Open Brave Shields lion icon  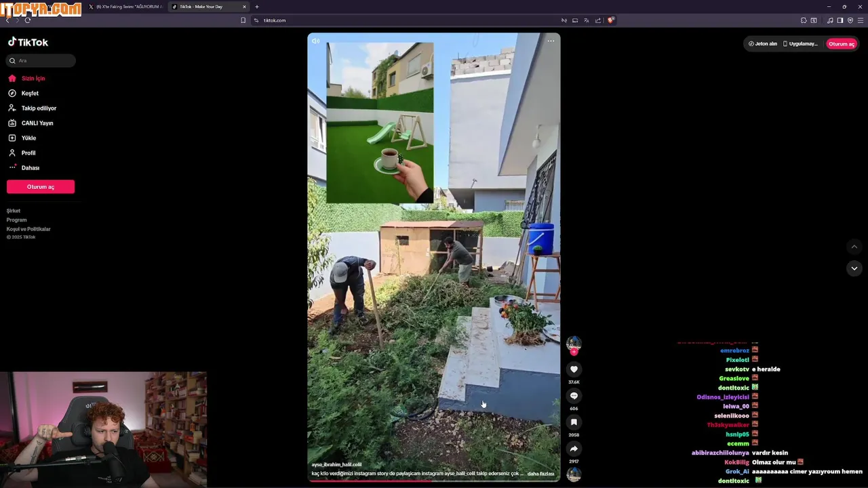pyautogui.click(x=610, y=20)
